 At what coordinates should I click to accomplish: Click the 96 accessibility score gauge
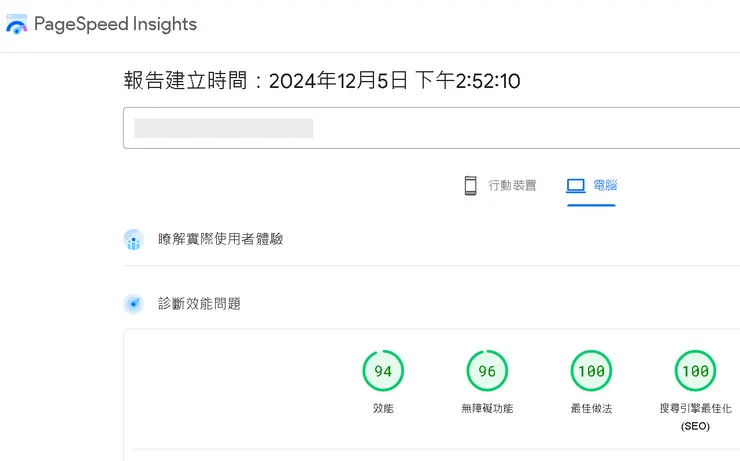point(487,371)
